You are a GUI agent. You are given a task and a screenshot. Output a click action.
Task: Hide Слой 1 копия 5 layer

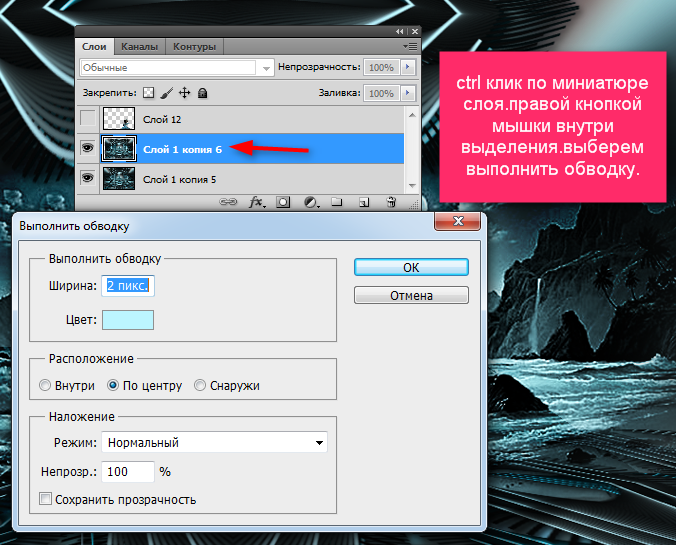[x=88, y=177]
